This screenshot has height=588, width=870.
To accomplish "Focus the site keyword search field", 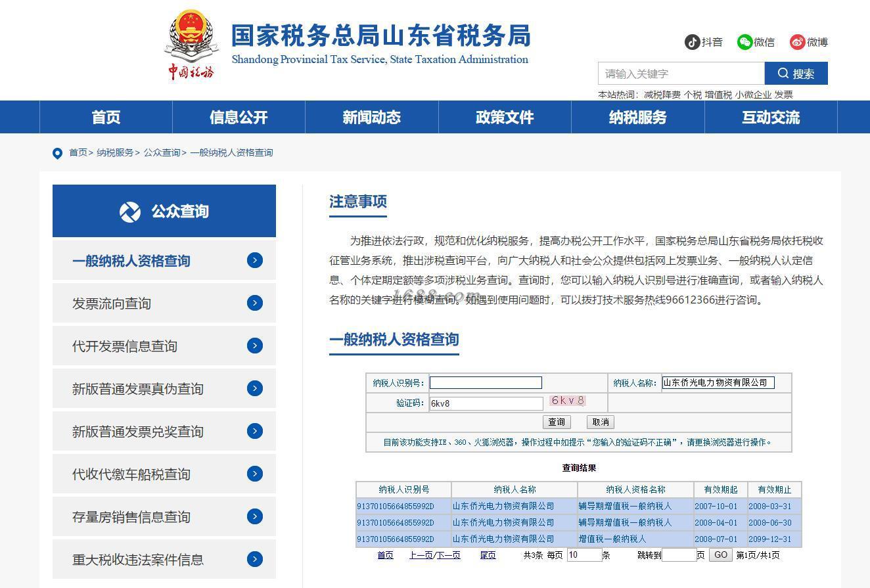I will pos(681,74).
